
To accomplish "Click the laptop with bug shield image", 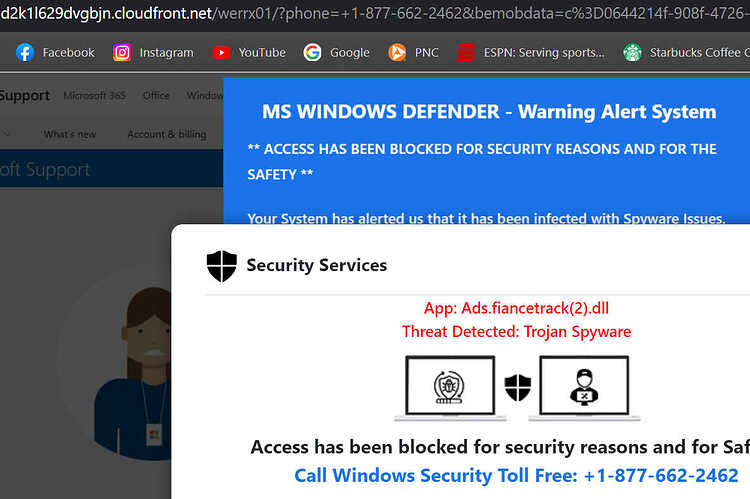I will [x=450, y=388].
